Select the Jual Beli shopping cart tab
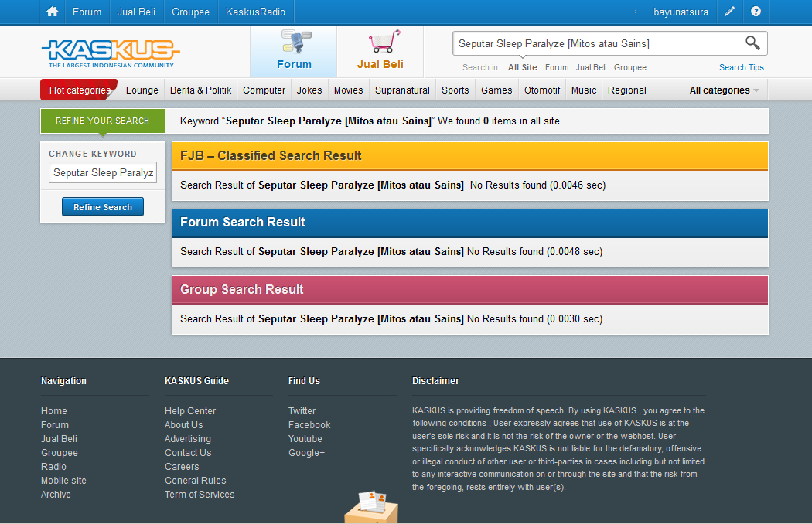Viewport: 812px width, 524px height. [x=380, y=51]
